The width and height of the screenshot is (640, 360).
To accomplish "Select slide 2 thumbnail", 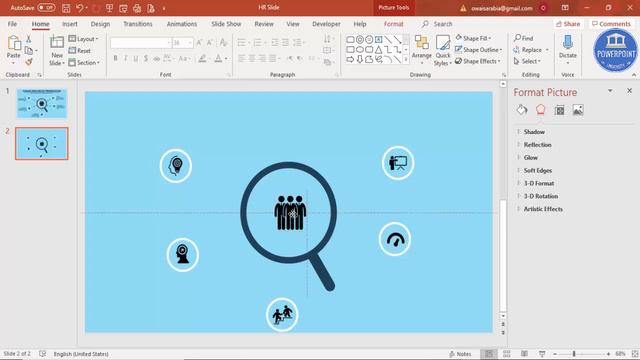I will point(42,143).
